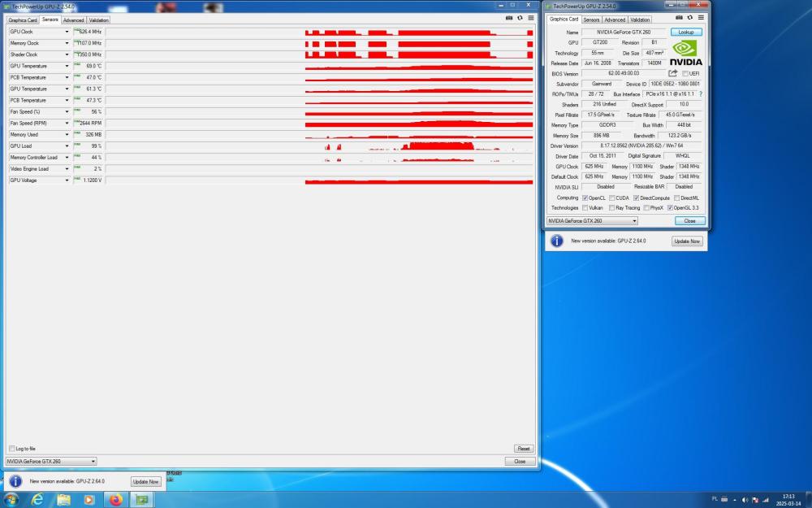This screenshot has width=812, height=508.
Task: Click info icon below Graphics Card window
Action: click(557, 241)
